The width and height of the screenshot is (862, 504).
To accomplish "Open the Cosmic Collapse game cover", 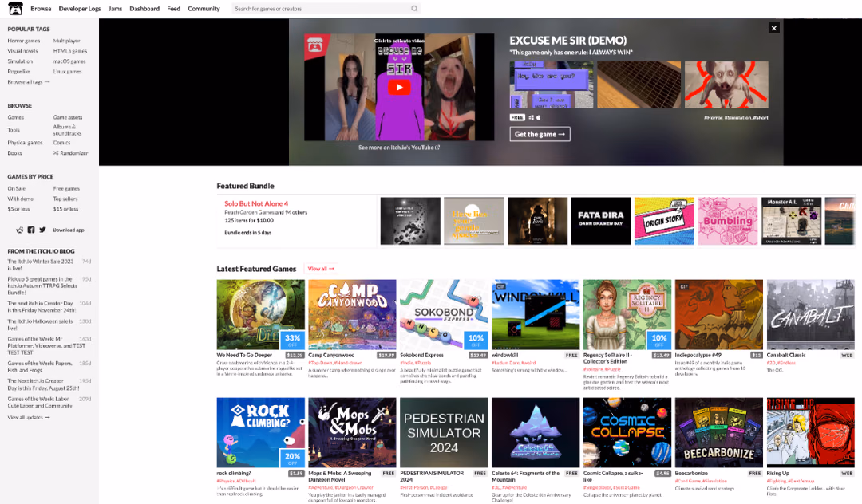I will pyautogui.click(x=627, y=433).
